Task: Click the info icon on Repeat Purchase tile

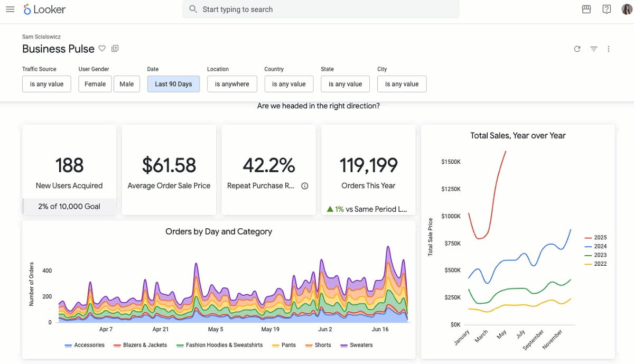Action: [305, 186]
